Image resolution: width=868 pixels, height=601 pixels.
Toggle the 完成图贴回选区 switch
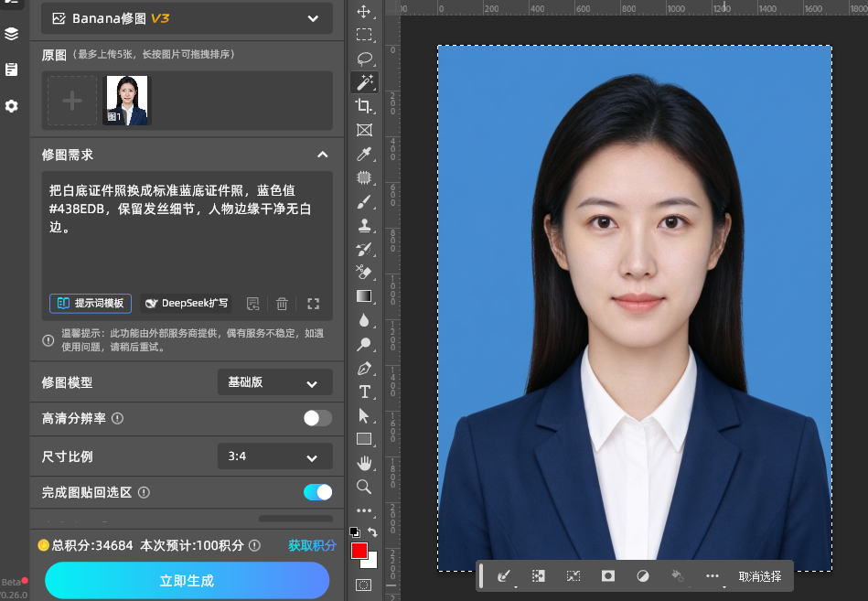[317, 492]
